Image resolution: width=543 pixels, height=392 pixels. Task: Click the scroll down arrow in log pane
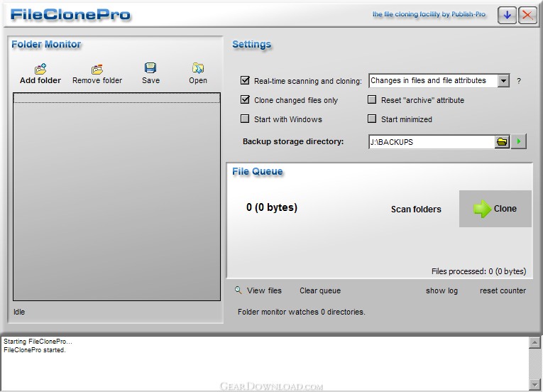click(534, 383)
